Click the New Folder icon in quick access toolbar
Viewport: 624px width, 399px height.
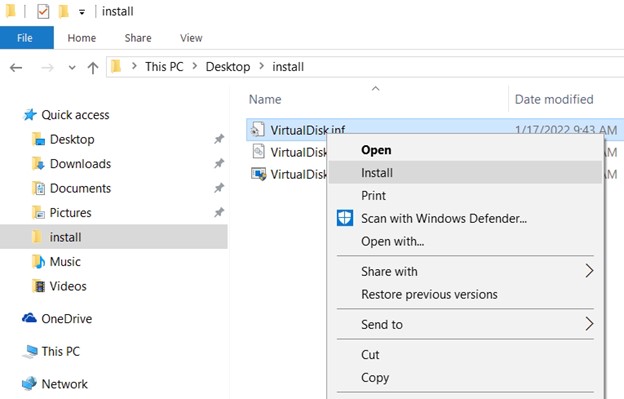tap(63, 12)
